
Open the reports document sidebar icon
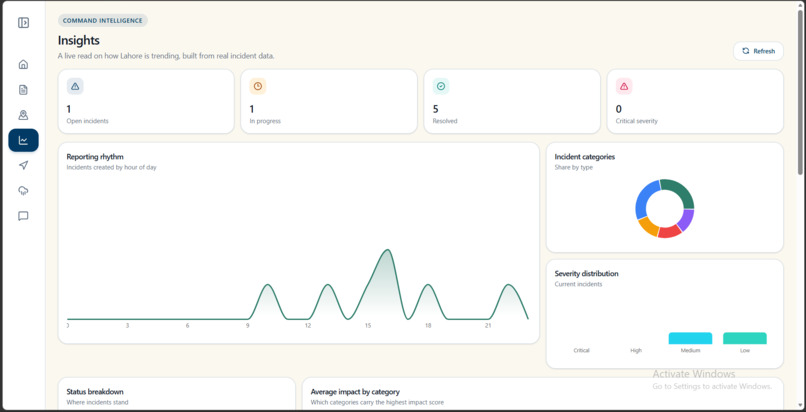pos(23,90)
